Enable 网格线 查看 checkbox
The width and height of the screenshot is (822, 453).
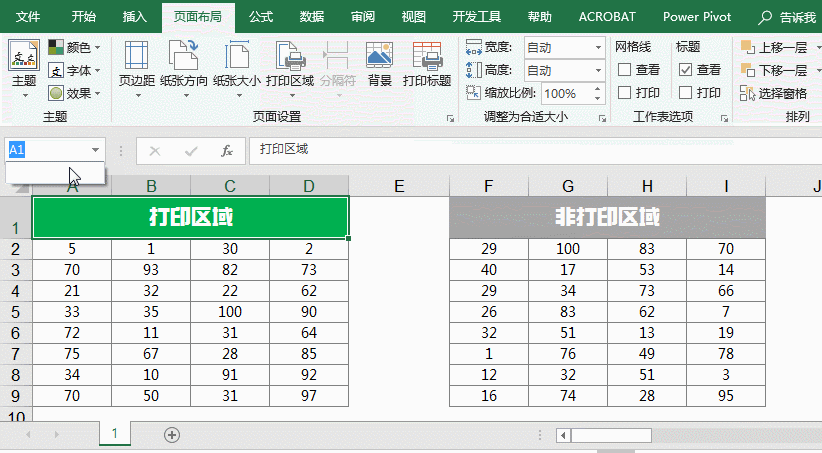pos(625,70)
